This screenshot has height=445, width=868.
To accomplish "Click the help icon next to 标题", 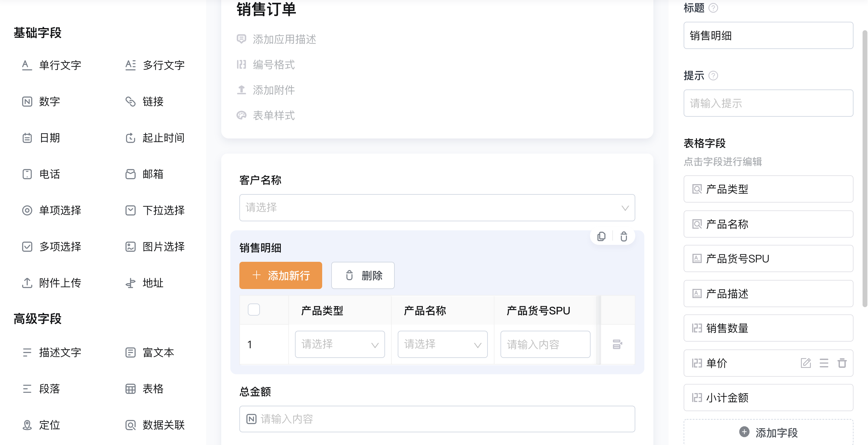I will (x=713, y=8).
